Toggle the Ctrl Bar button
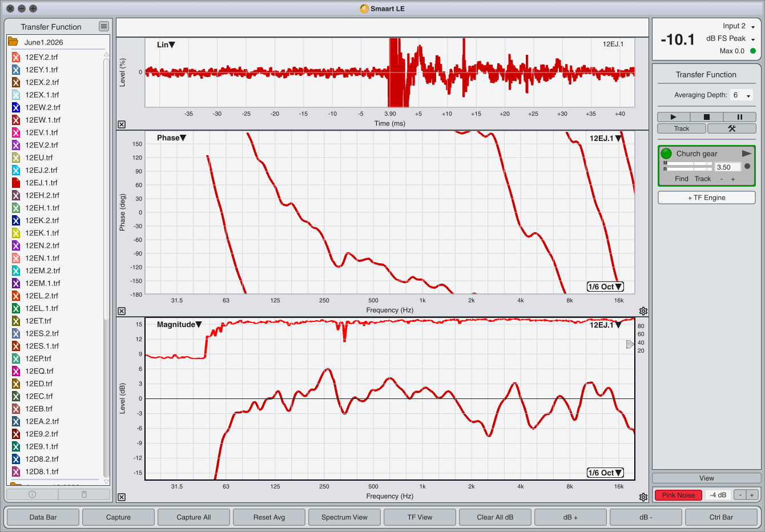 point(721,517)
